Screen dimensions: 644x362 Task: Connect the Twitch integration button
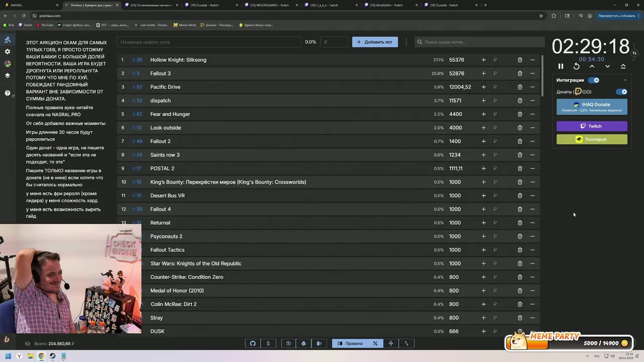(592, 126)
